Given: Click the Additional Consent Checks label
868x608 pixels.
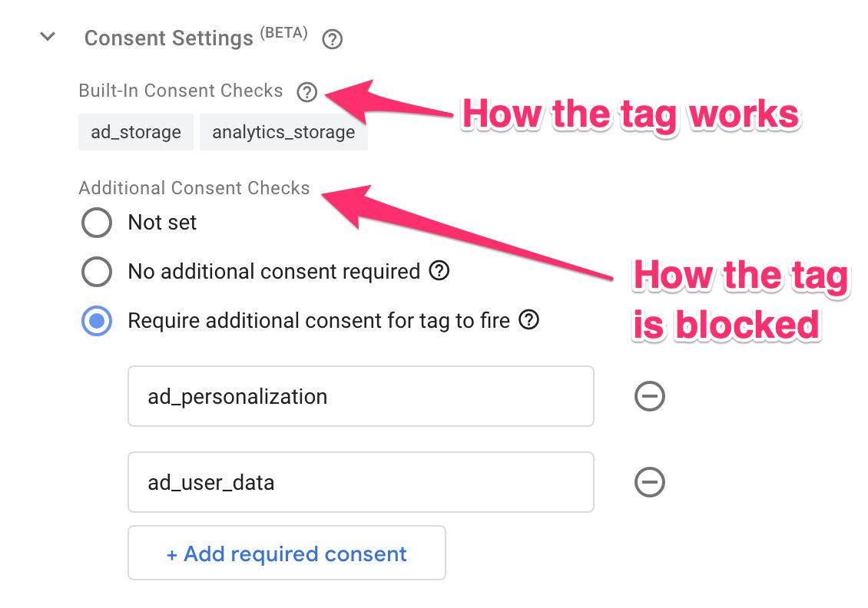Looking at the screenshot, I should pos(194,188).
